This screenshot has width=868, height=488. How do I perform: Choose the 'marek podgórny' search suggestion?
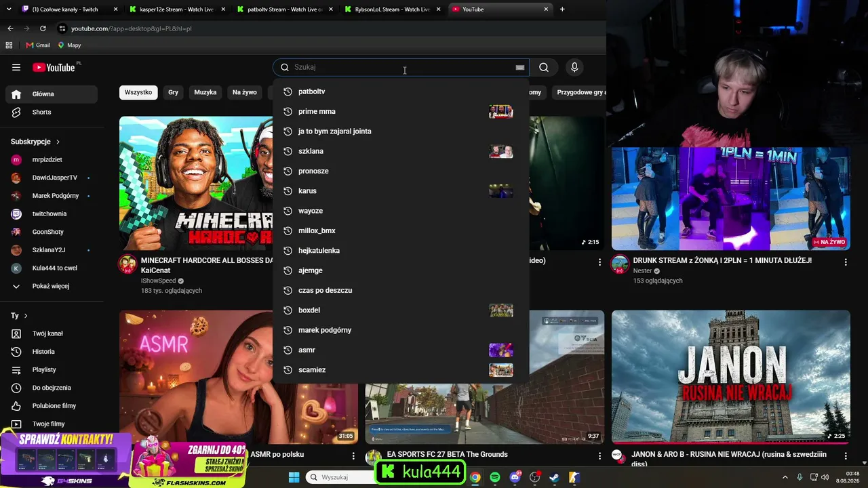pyautogui.click(x=401, y=330)
